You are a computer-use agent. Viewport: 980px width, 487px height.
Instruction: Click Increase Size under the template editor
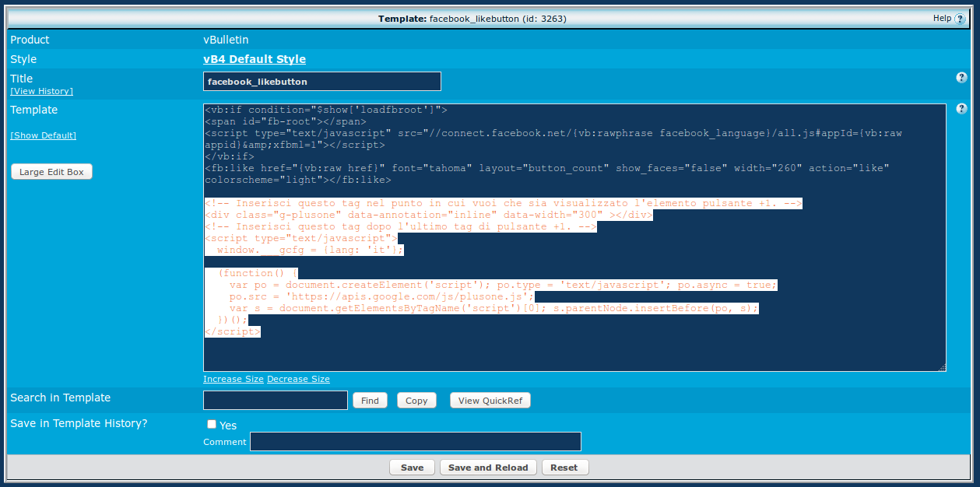[x=234, y=380]
